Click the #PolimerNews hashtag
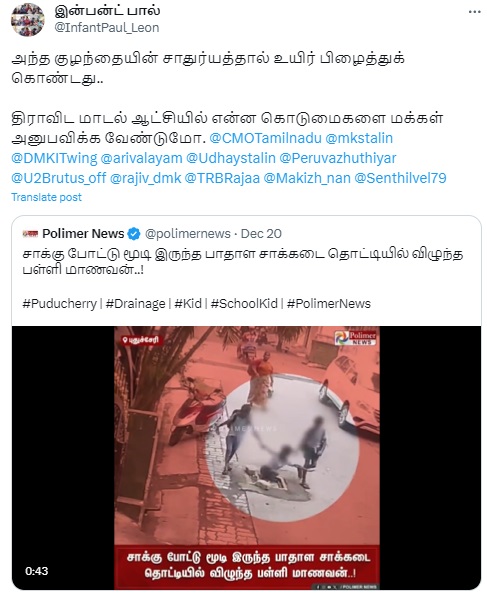487x597 pixels. tap(329, 304)
